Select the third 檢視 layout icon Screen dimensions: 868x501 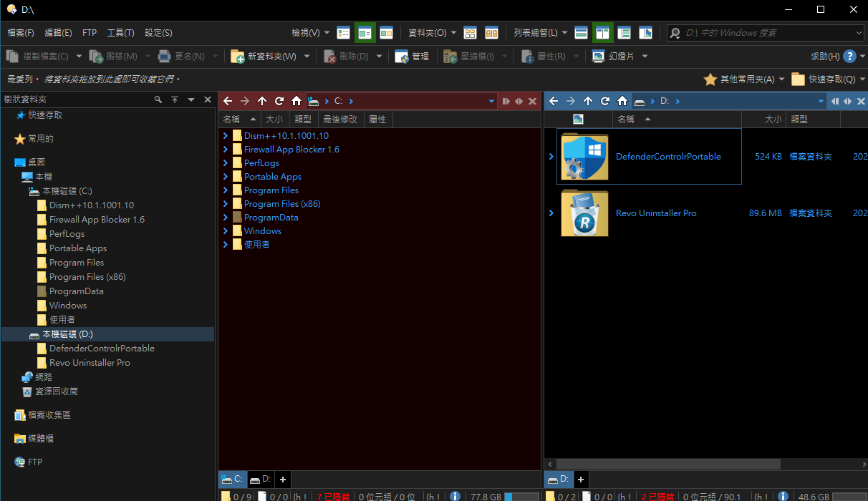pyautogui.click(x=387, y=32)
